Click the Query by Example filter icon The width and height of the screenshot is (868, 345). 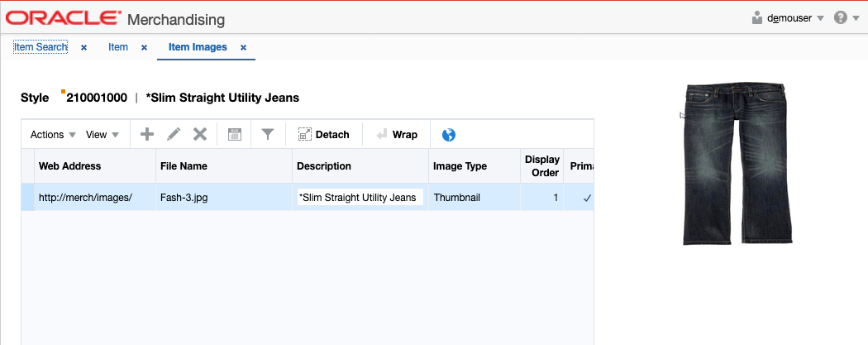coord(268,134)
